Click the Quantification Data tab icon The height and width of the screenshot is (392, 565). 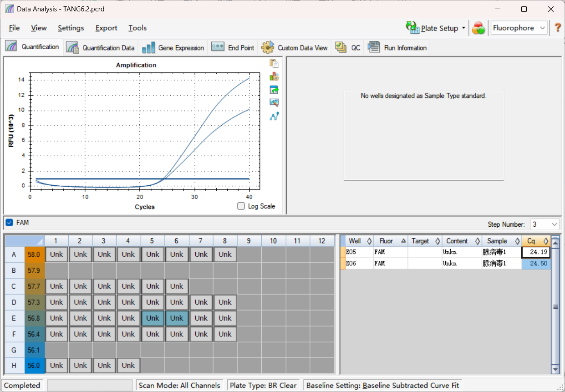[x=72, y=47]
